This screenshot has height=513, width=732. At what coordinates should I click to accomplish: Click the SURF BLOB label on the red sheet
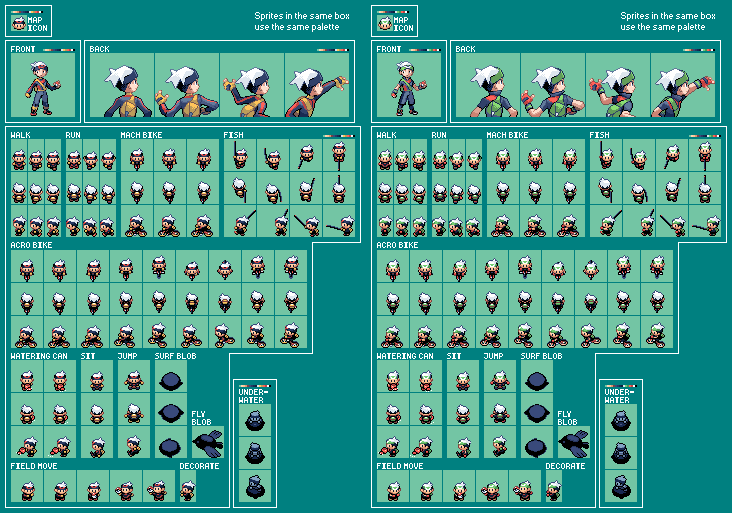pos(176,356)
